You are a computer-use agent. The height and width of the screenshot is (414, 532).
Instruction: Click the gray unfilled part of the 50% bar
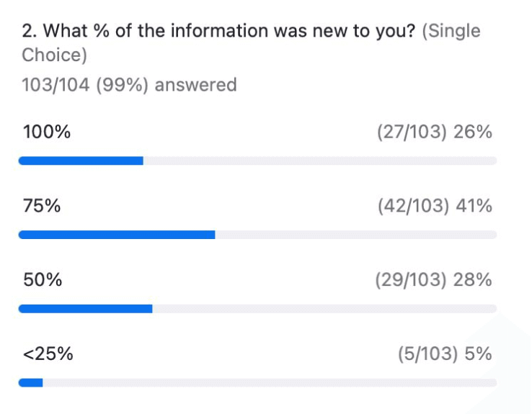pyautogui.click(x=324, y=309)
